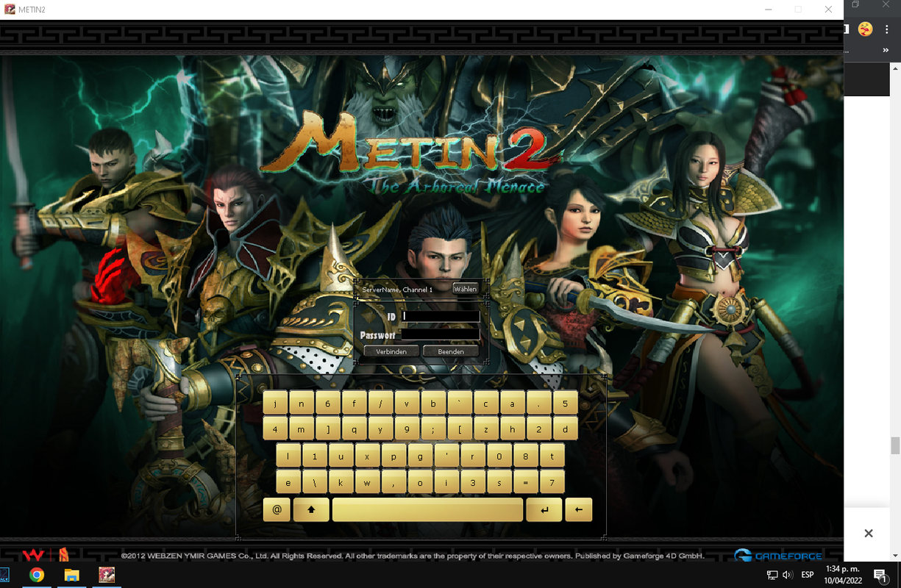901x588 pixels.
Task: Tap the letter b key
Action: [433, 404]
